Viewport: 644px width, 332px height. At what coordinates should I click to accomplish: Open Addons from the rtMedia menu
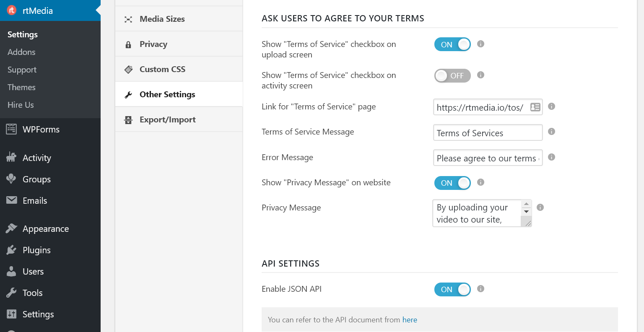click(21, 52)
